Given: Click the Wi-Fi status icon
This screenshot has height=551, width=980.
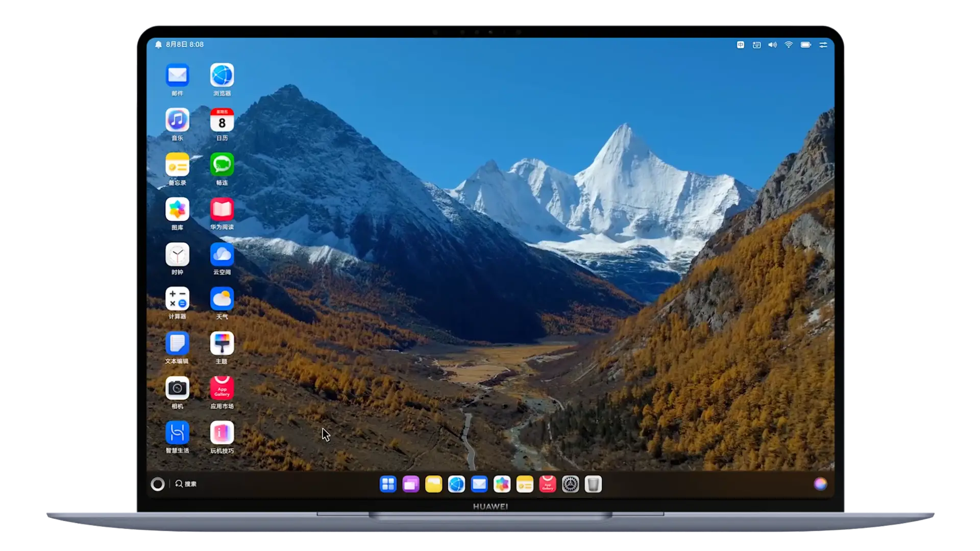Looking at the screenshot, I should tap(789, 45).
